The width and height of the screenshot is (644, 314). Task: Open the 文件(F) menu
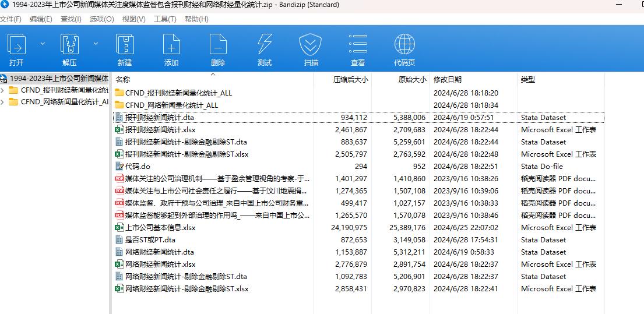[10, 19]
